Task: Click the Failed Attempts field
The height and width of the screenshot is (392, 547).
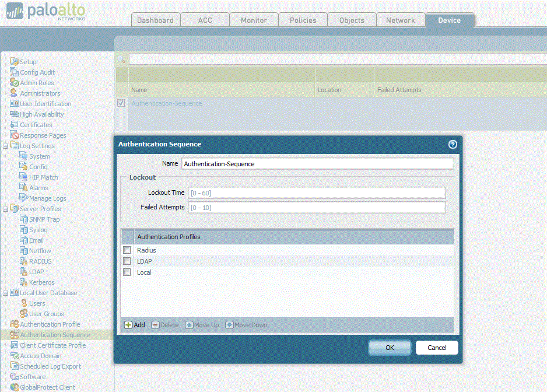Action: click(317, 207)
